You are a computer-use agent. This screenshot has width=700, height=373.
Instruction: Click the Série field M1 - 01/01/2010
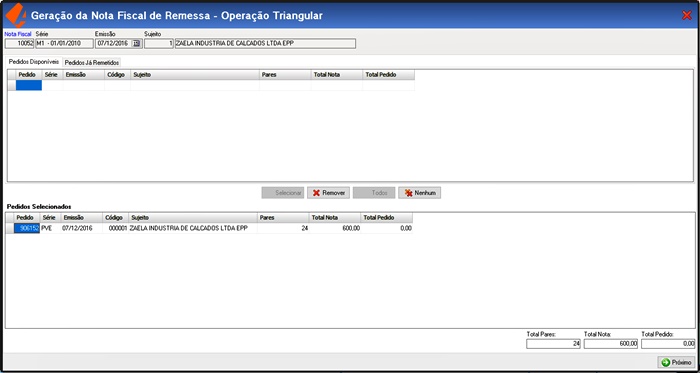64,43
